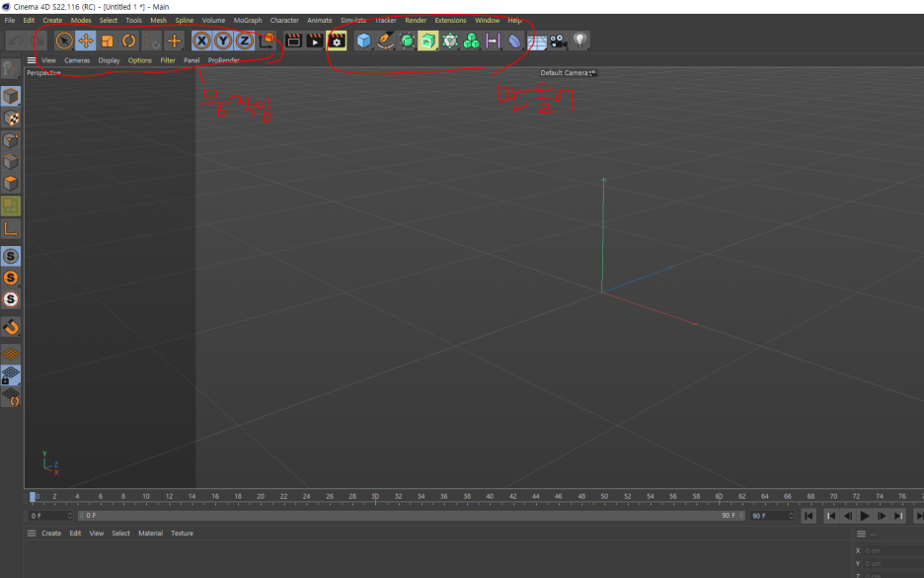Click the UV mode icon in sidebar
The width and height of the screenshot is (924, 578).
pos(11,206)
